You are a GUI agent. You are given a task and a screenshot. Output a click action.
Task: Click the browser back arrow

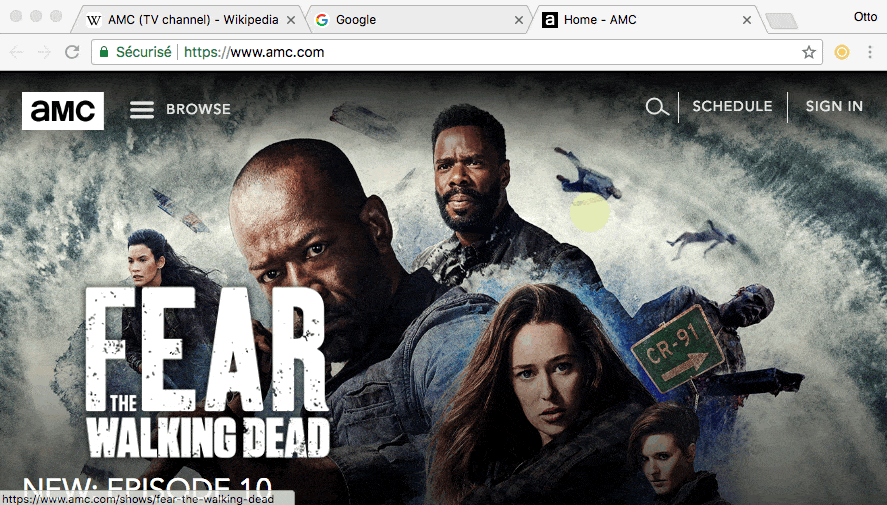pos(16,52)
